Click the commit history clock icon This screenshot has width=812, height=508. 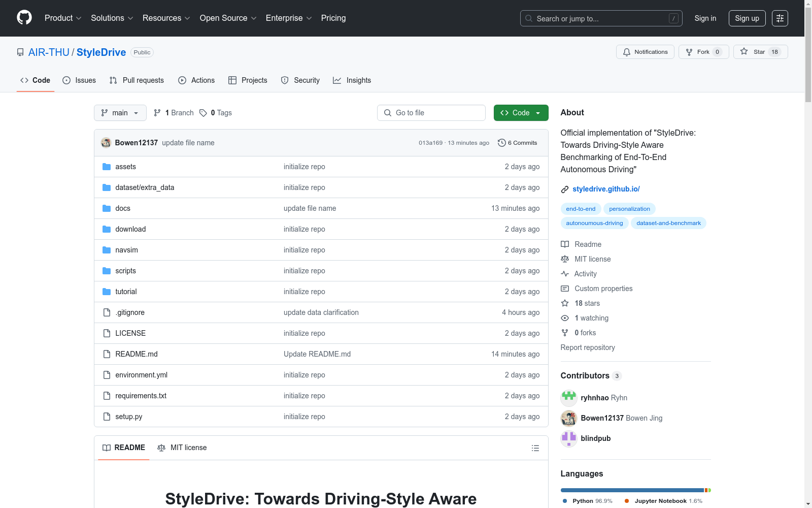click(x=502, y=143)
